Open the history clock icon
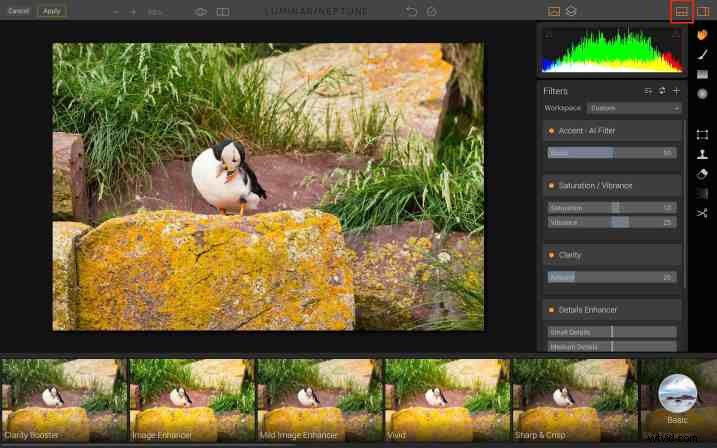Screen dimensions: 717x448 click(x=432, y=11)
